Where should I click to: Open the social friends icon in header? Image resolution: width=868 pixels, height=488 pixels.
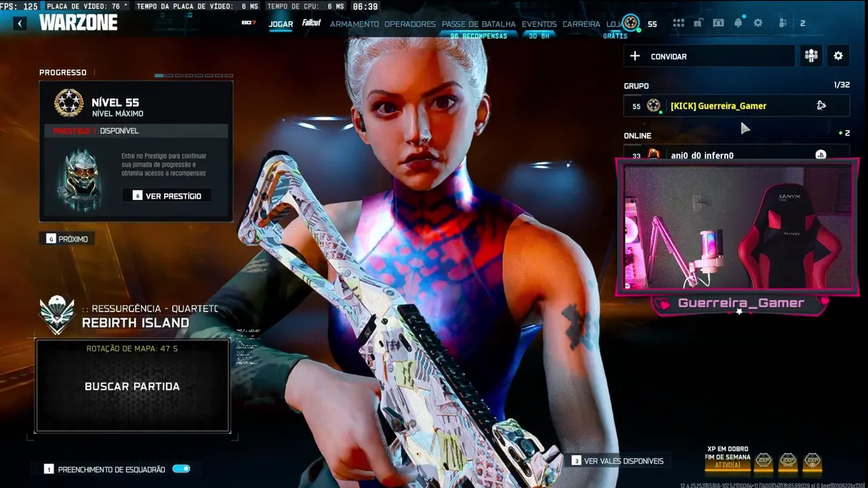(x=783, y=23)
